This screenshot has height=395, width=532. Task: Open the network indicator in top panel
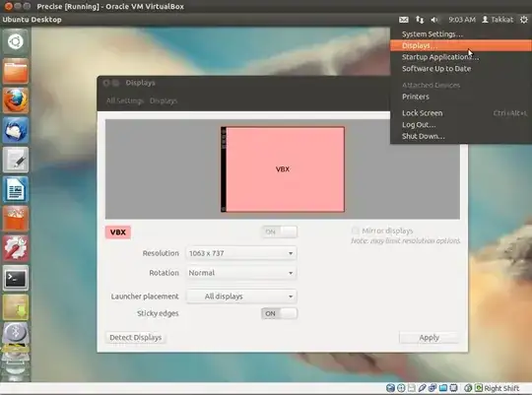420,20
